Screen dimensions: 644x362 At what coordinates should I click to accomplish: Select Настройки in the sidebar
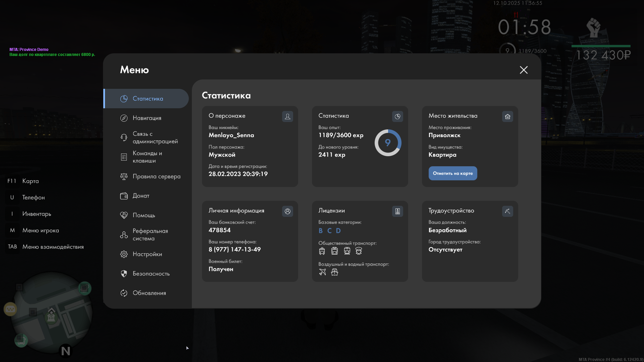(x=147, y=254)
